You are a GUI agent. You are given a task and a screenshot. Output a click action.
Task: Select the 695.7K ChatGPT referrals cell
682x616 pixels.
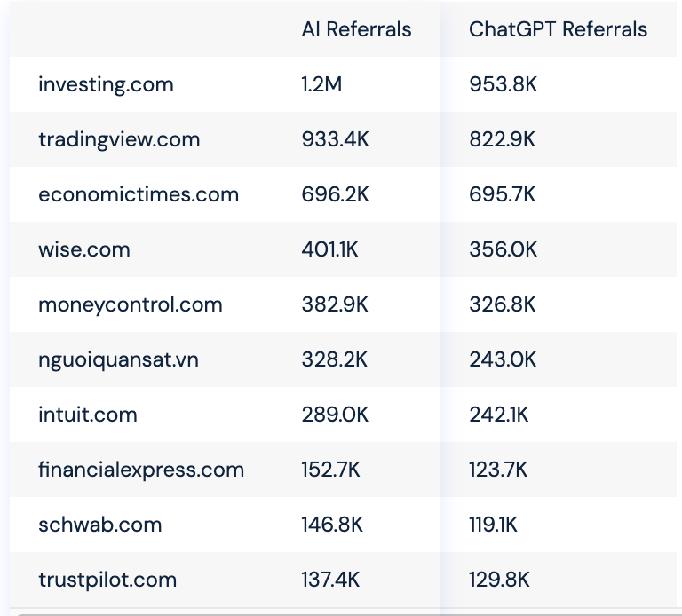point(503,194)
